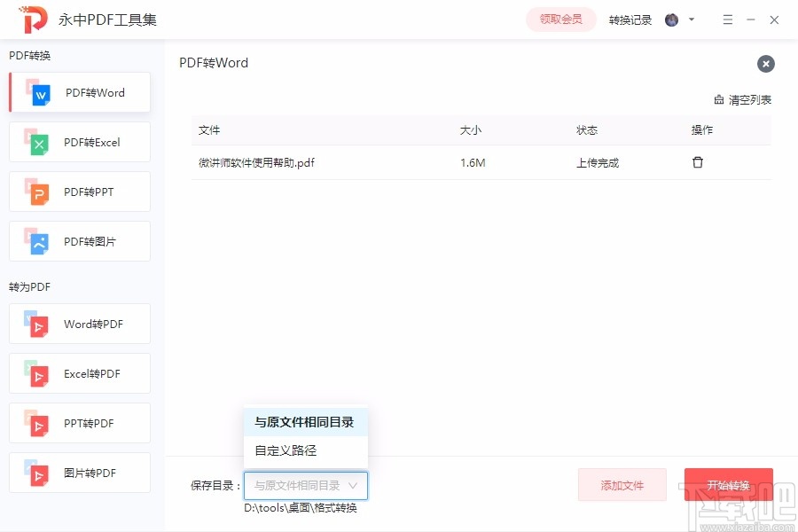Add files using 添加文件 button
The height and width of the screenshot is (532, 798).
click(622, 485)
